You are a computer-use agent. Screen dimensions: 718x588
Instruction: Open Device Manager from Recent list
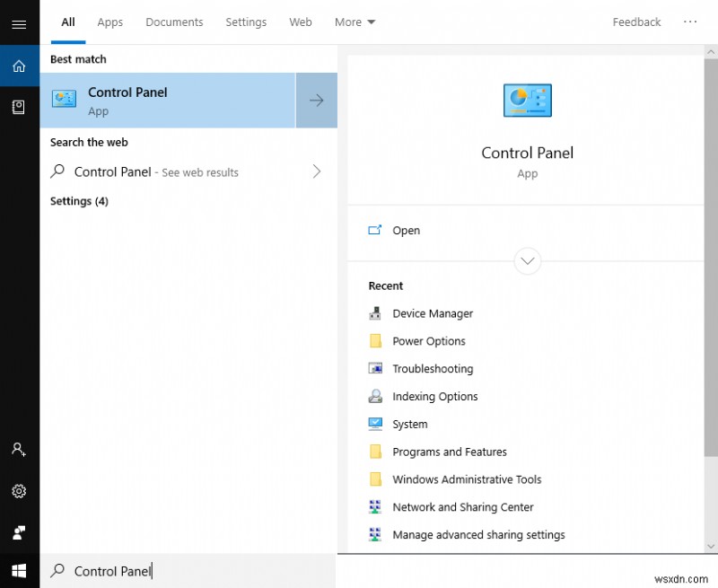point(433,313)
